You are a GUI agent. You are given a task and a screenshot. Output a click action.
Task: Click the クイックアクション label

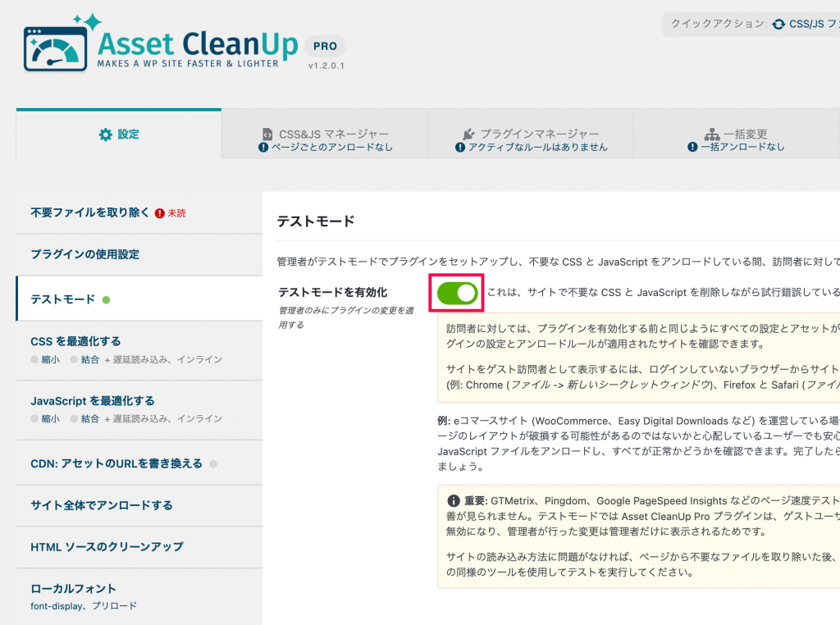point(719,24)
